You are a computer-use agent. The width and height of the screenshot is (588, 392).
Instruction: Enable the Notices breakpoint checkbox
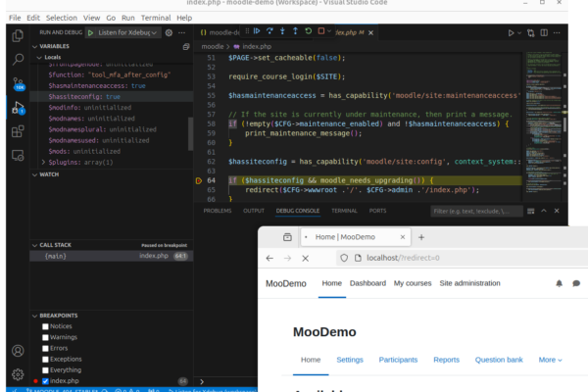[45, 326]
